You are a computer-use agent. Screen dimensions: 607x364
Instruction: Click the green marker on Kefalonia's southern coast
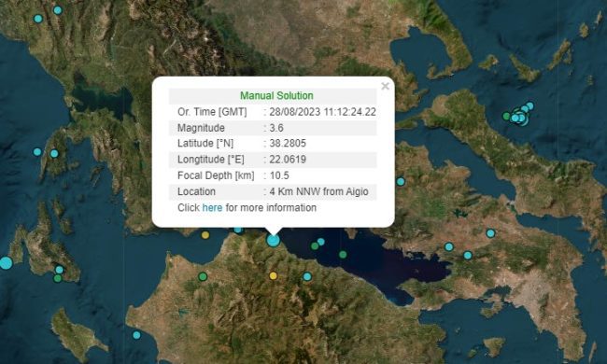coord(58,278)
